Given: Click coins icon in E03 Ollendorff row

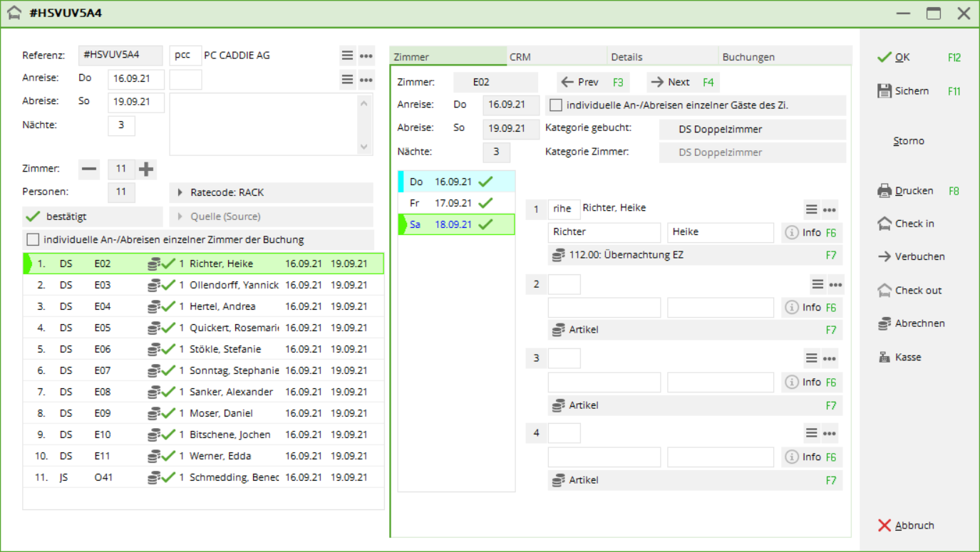Looking at the screenshot, I should click(x=153, y=286).
